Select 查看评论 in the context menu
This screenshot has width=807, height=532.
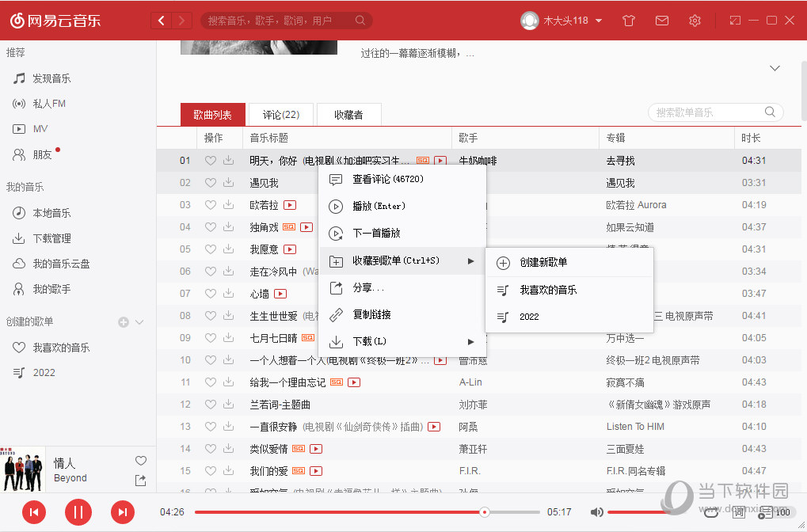(x=372, y=179)
